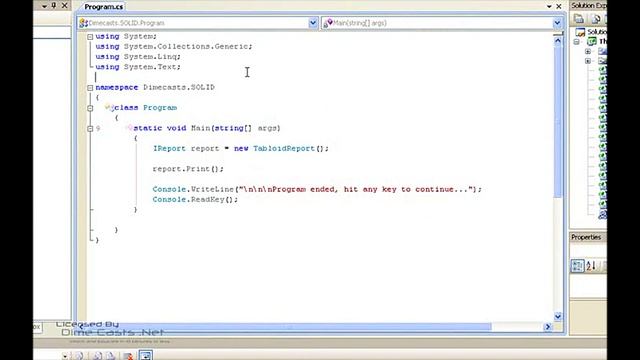Switch to the Program.cs tab

click(x=103, y=7)
